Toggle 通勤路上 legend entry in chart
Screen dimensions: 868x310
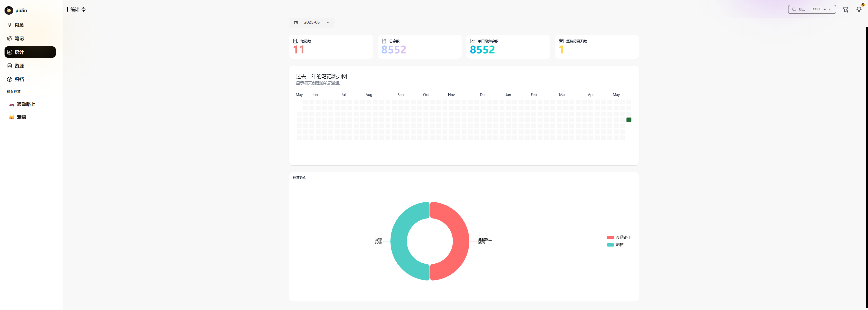[x=619, y=238]
